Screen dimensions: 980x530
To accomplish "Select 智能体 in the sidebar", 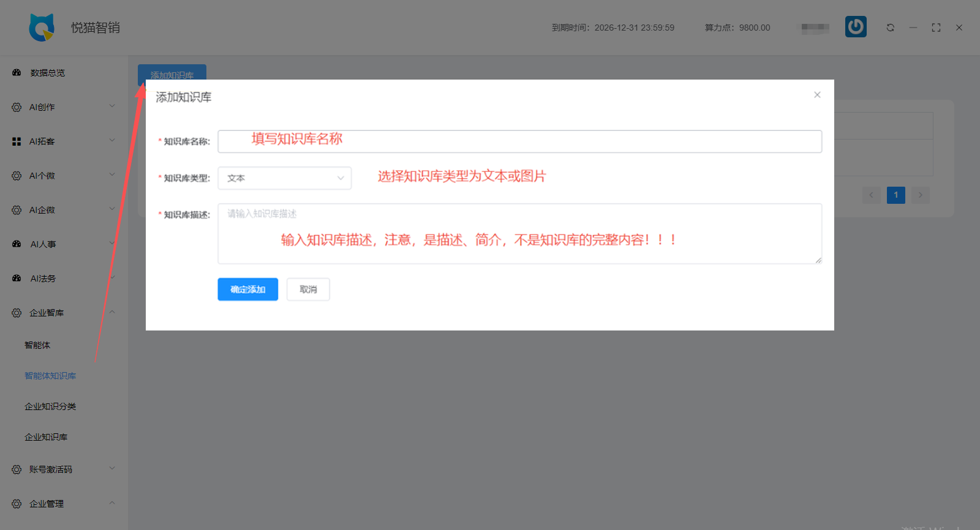I will pos(37,345).
